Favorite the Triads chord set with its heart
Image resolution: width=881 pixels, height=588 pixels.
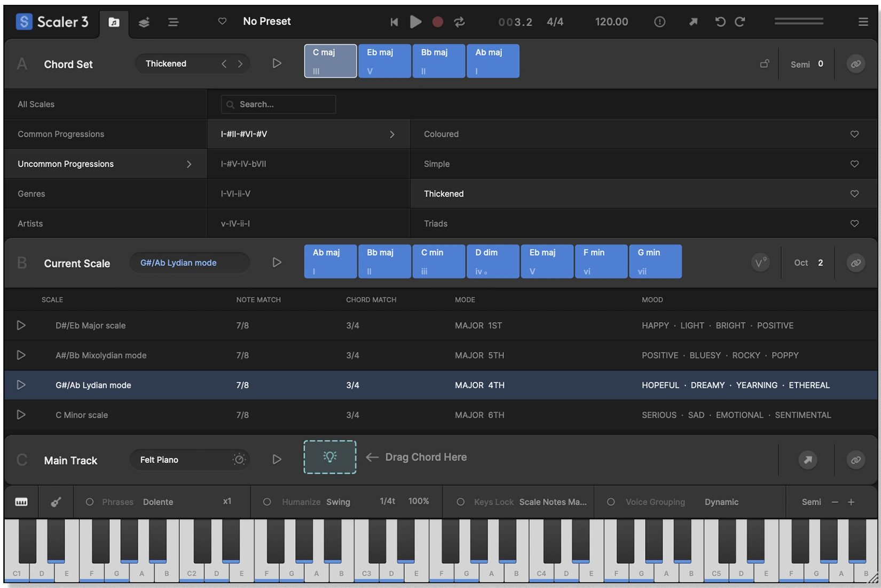coord(854,223)
